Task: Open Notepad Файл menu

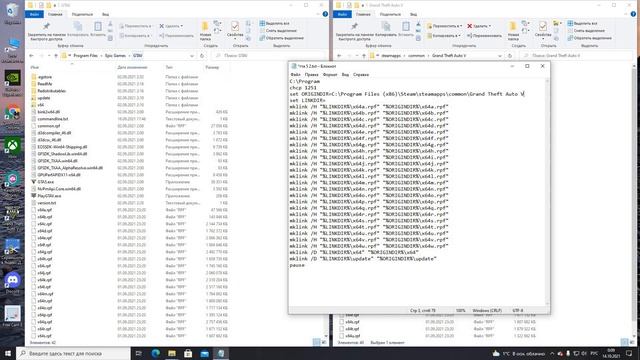Action: [296, 75]
